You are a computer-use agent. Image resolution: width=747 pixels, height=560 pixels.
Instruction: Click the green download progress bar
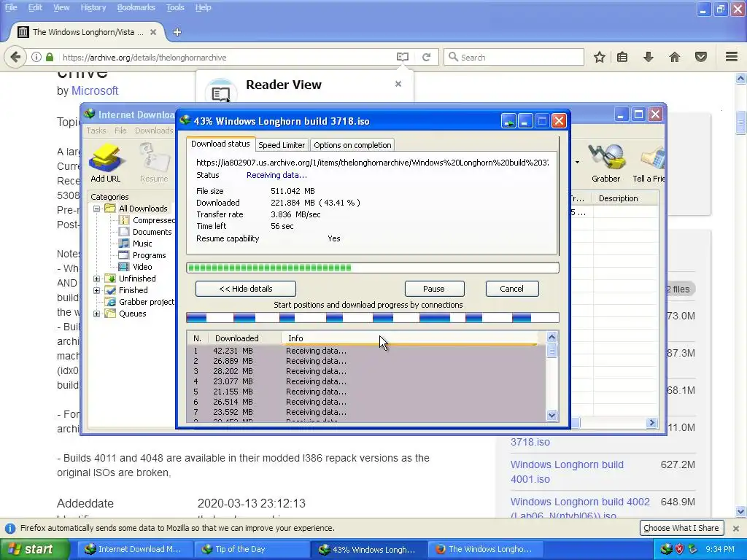(373, 268)
